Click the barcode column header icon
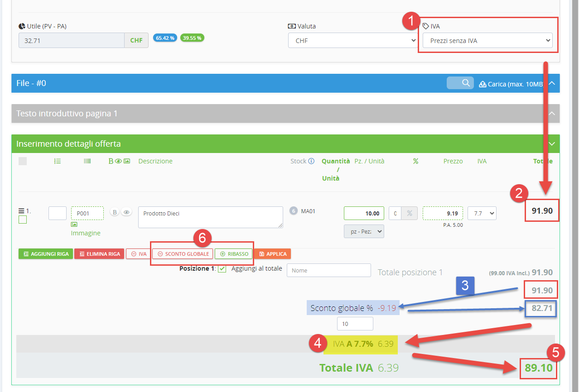Viewport: 579px width, 392px height. (87, 161)
